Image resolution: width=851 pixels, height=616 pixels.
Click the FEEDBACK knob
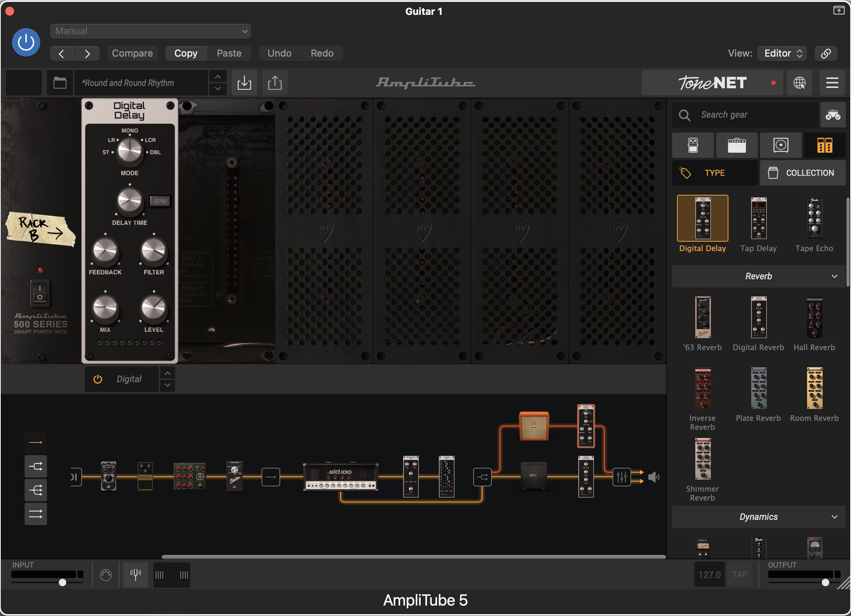coord(105,251)
